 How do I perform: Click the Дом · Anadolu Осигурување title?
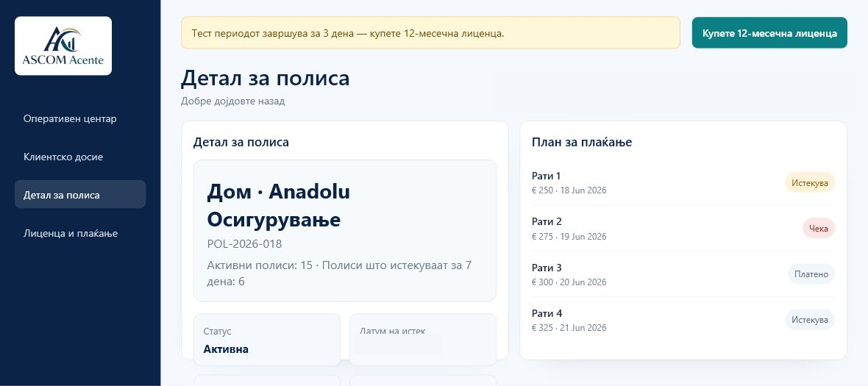[279, 206]
